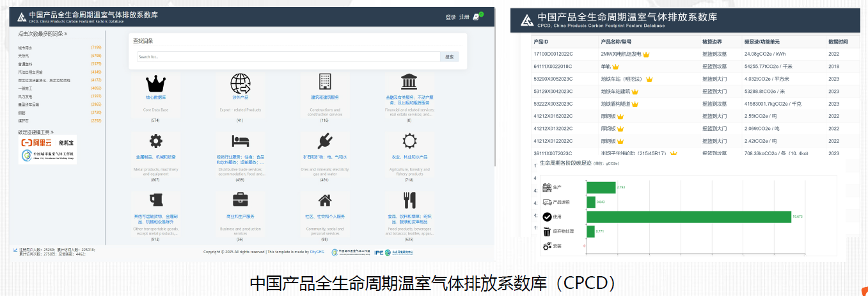Click the crown badge next to 2MW风电机组发电
This screenshot has height=296, width=868.
[646, 54]
